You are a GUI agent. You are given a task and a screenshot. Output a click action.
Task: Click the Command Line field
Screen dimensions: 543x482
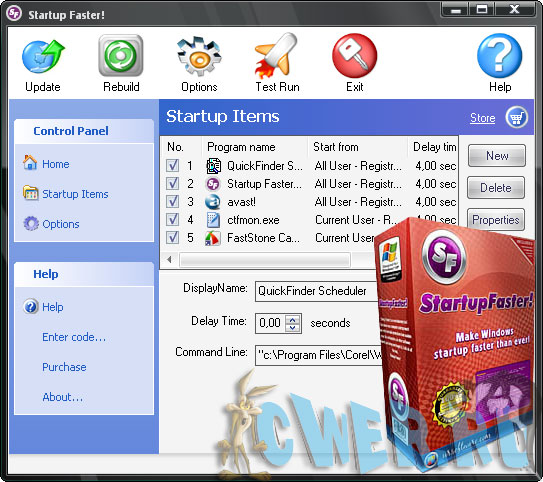(319, 355)
